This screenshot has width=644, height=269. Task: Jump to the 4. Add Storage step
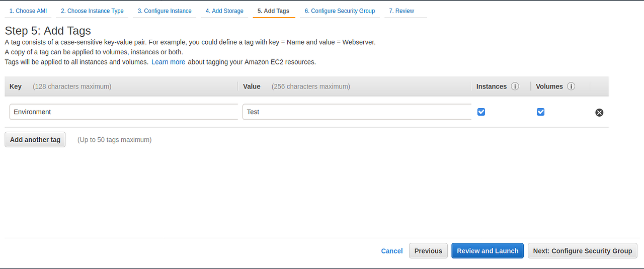tap(224, 11)
